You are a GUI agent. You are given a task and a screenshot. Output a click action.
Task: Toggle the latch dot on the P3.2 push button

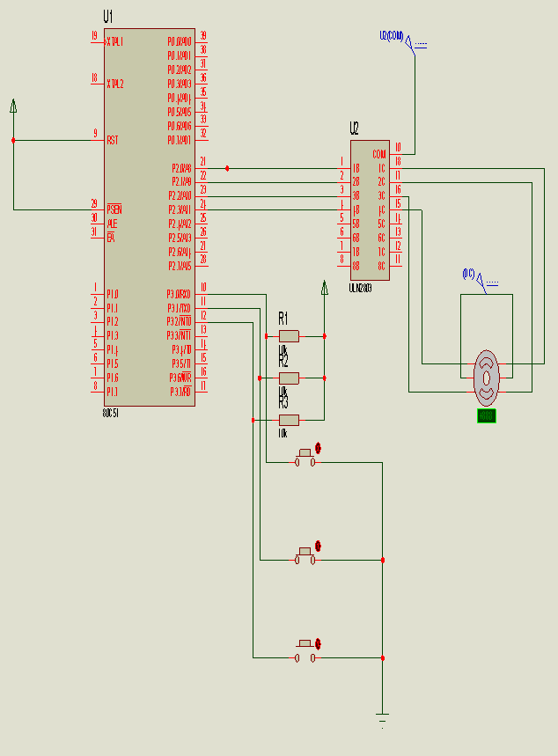tap(318, 644)
